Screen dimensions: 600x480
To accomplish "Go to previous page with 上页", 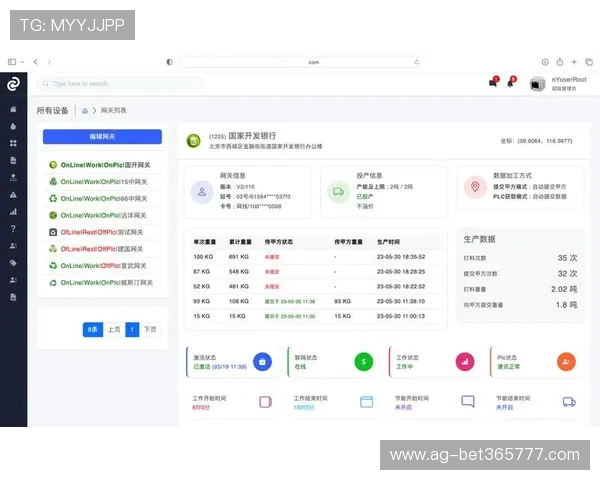I will point(114,330).
